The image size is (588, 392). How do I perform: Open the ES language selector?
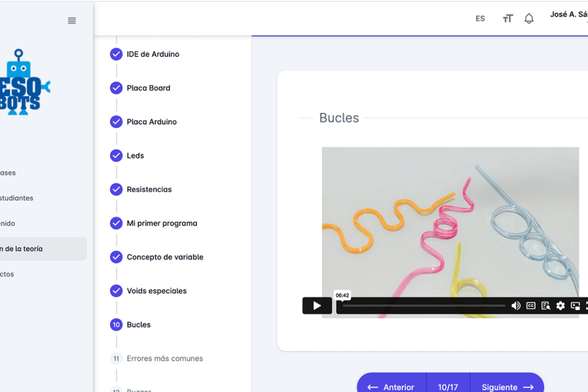(480, 19)
